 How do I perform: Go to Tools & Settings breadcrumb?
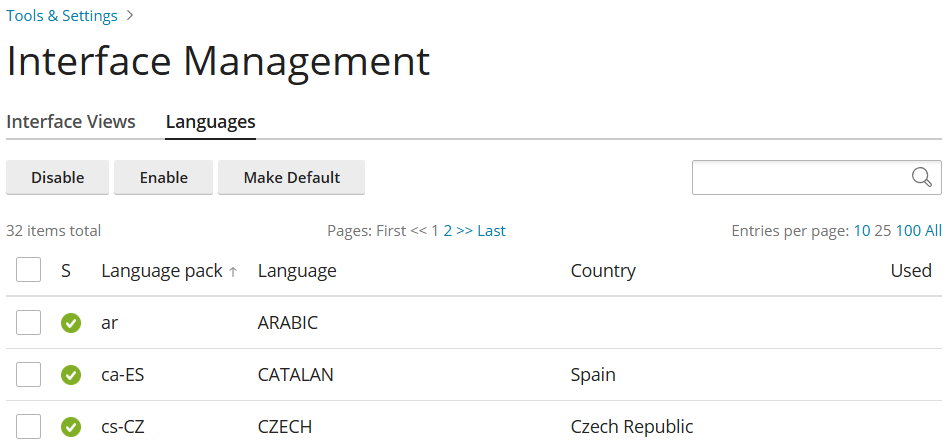(x=62, y=16)
